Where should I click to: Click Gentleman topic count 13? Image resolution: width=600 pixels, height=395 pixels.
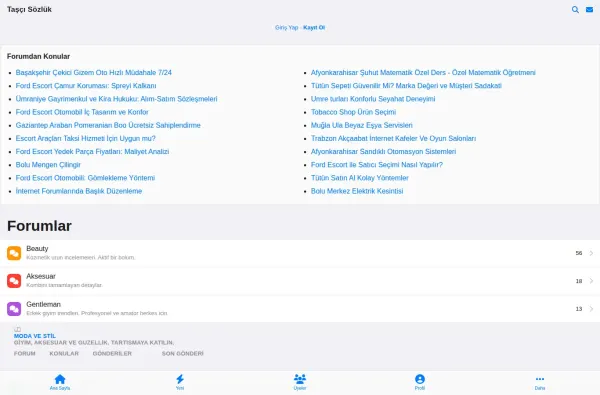point(579,309)
